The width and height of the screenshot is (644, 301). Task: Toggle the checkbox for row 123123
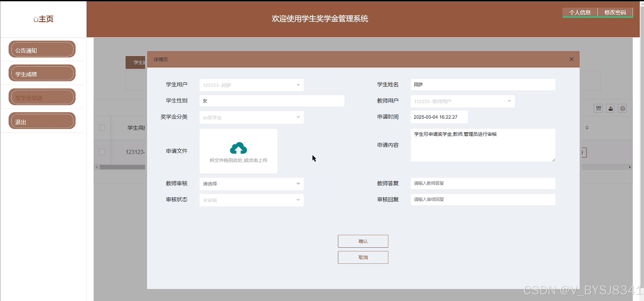(x=102, y=152)
